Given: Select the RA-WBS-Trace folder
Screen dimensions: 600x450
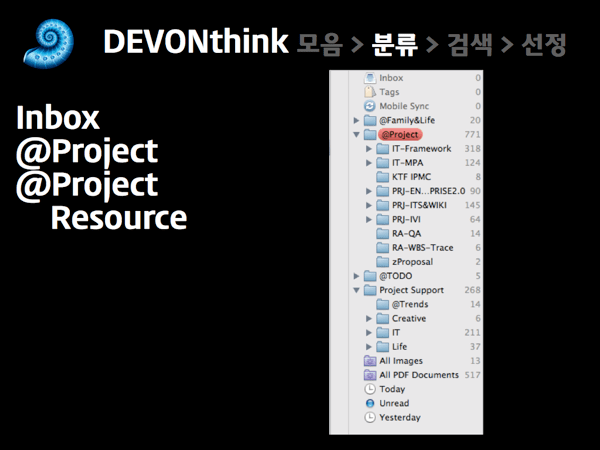Looking at the screenshot, I should (x=421, y=247).
